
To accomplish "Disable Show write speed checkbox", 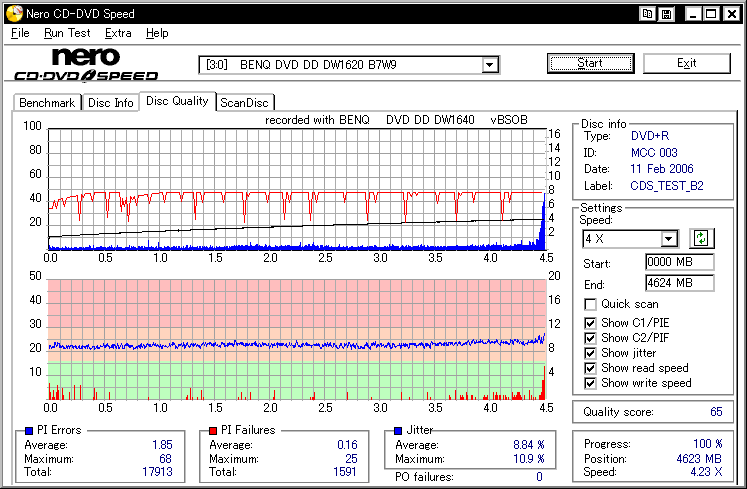I will pyautogui.click(x=591, y=383).
